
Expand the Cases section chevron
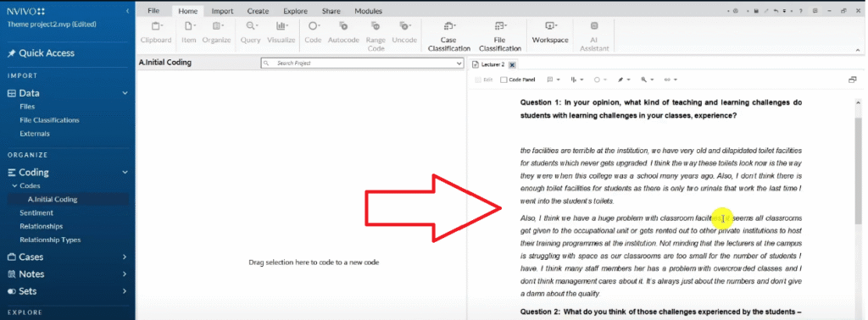(125, 257)
